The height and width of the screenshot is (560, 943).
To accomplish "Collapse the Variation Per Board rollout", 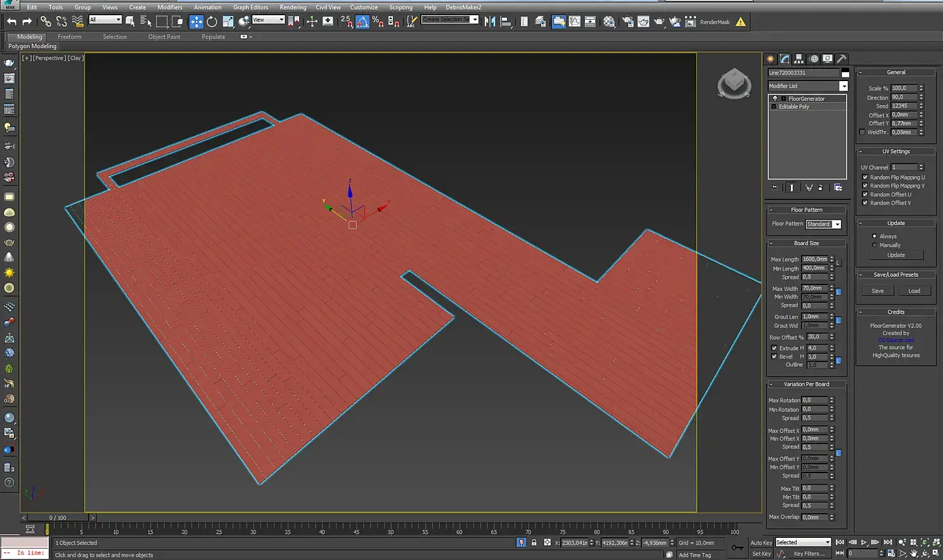I will click(806, 385).
